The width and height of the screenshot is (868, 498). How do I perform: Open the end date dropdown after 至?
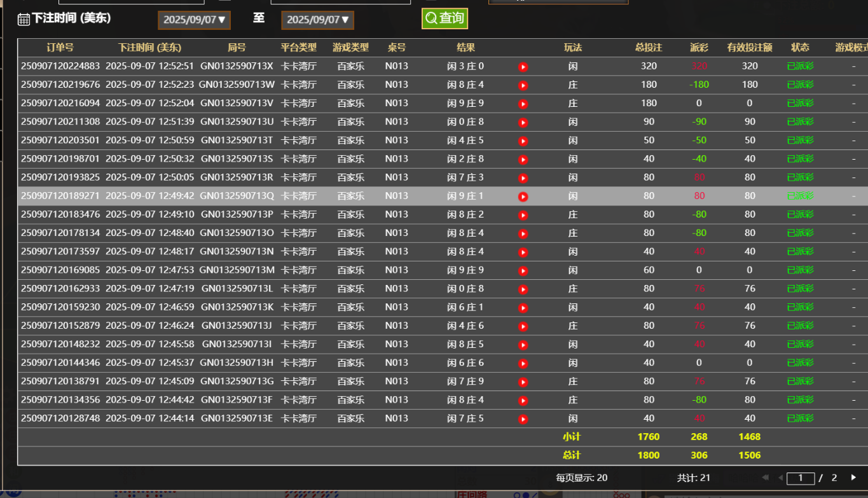coord(317,20)
